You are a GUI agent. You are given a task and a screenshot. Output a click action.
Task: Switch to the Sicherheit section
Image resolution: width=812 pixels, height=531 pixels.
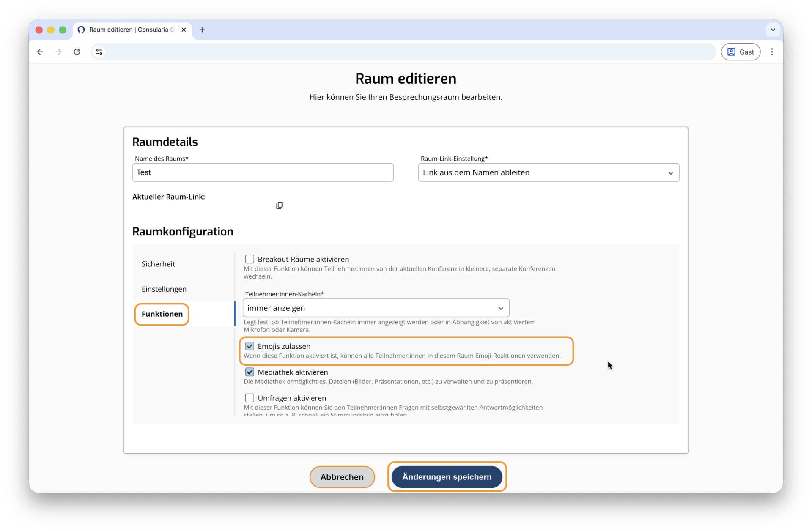click(158, 264)
